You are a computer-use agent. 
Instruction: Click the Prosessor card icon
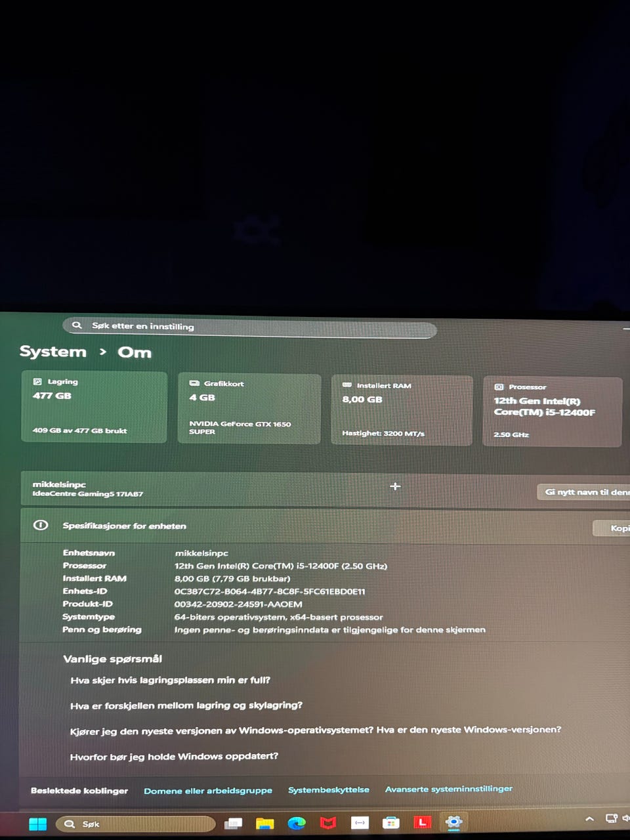pyautogui.click(x=499, y=387)
